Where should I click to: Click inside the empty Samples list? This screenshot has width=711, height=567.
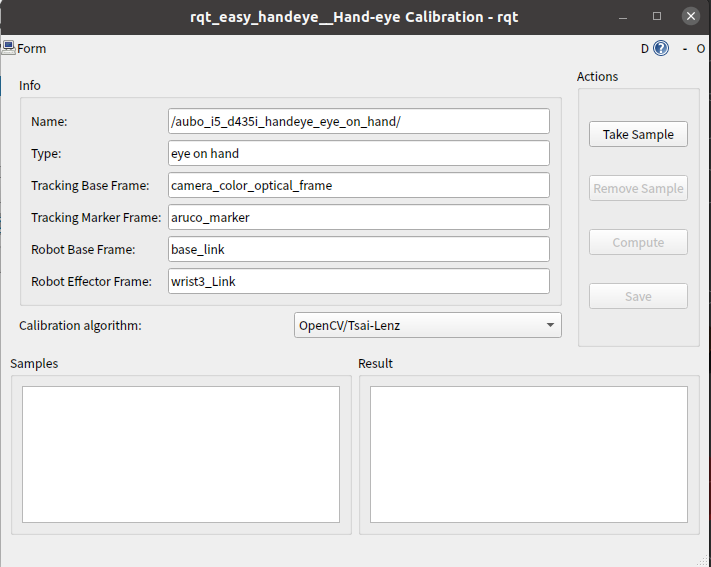(181, 455)
